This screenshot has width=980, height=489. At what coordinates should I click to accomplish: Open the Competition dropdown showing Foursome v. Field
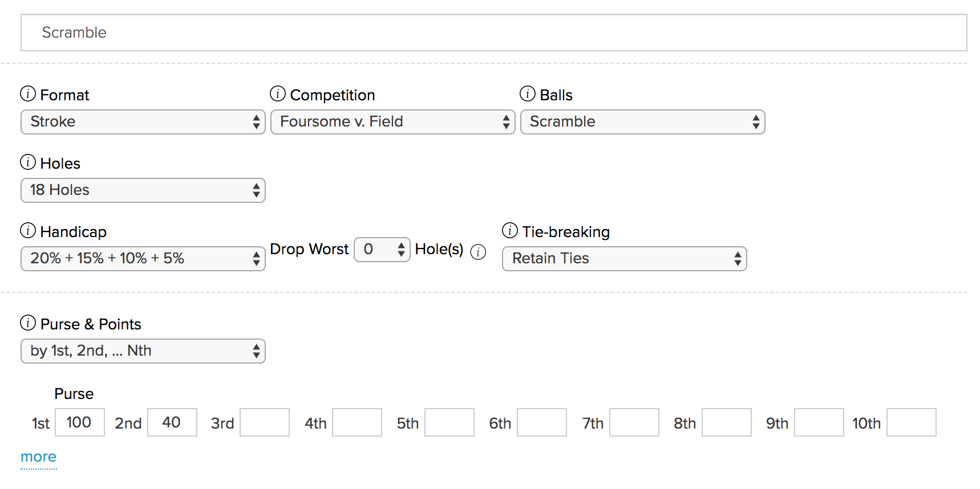click(393, 122)
